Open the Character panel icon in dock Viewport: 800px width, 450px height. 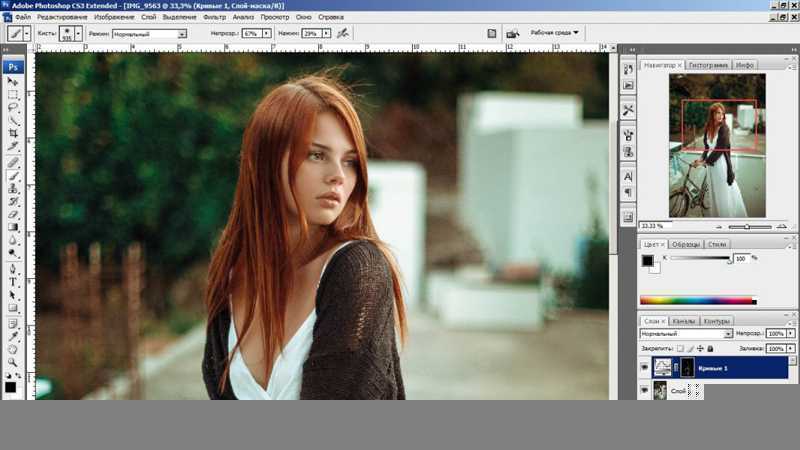pyautogui.click(x=628, y=177)
